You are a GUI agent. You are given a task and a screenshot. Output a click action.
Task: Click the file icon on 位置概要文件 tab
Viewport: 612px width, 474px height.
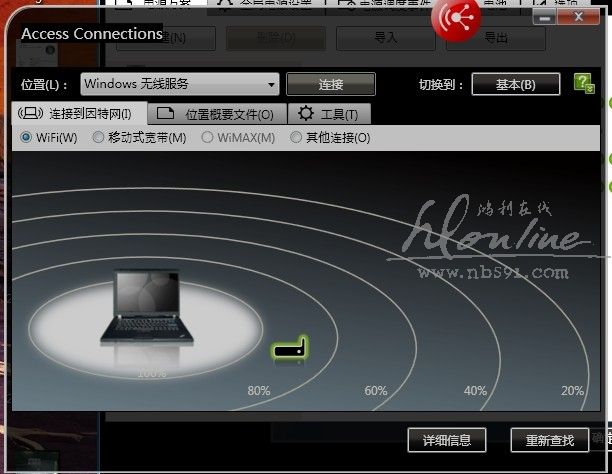[166, 113]
